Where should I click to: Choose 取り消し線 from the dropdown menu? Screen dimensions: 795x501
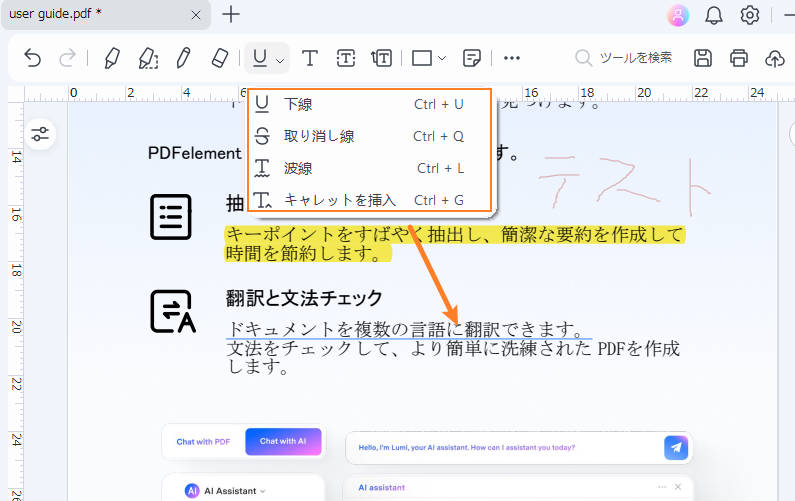tap(369, 136)
